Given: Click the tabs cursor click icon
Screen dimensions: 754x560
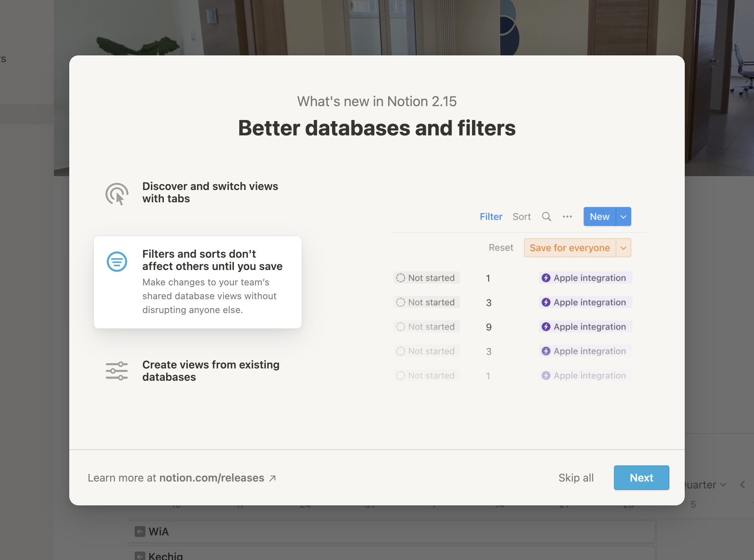Looking at the screenshot, I should (117, 193).
